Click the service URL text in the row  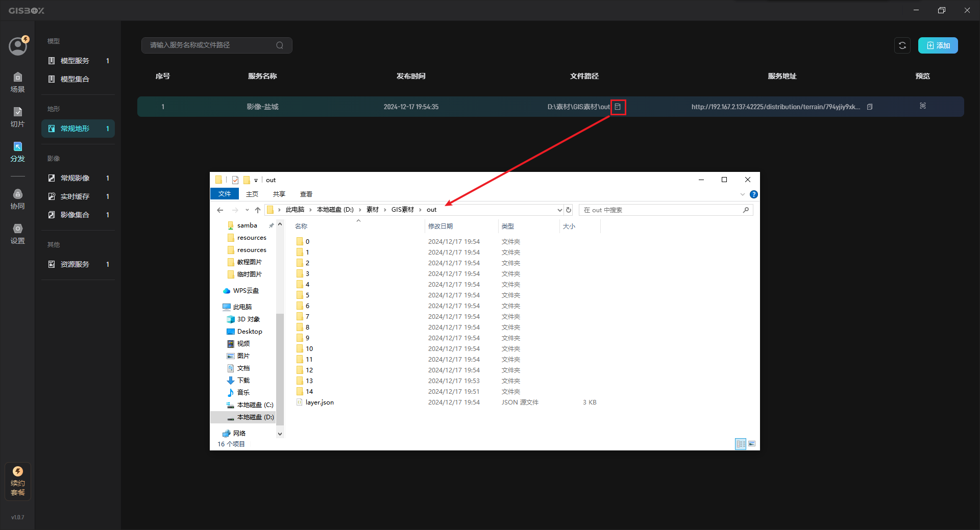click(776, 107)
